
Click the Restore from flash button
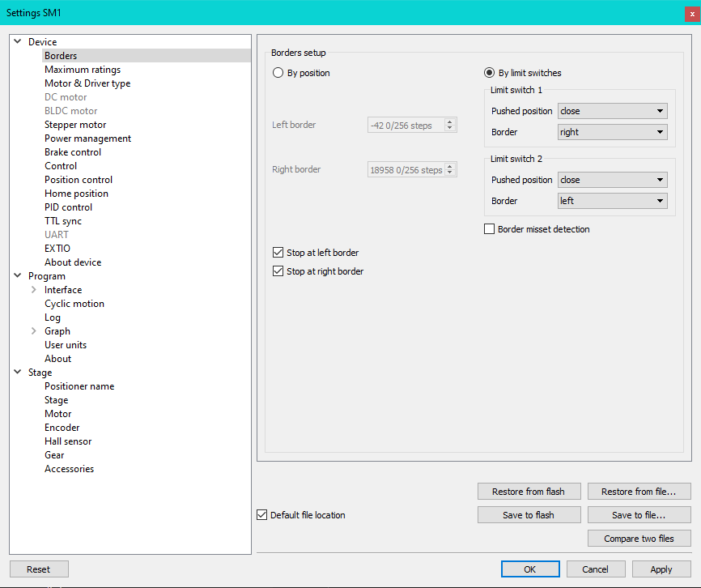pos(529,491)
